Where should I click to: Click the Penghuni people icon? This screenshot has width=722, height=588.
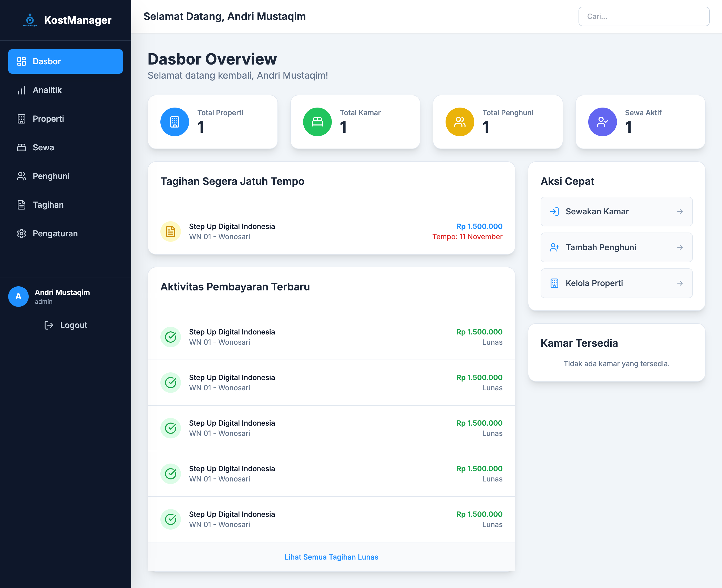[21, 176]
